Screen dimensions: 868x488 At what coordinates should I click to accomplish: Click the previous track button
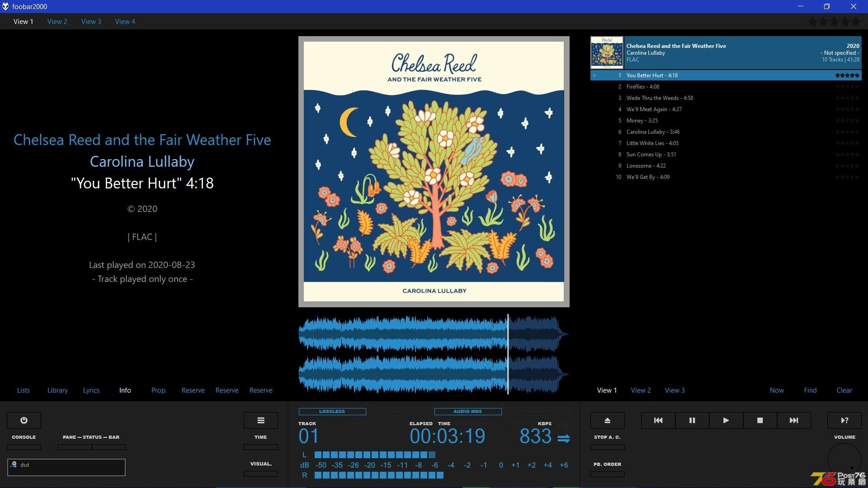(x=658, y=420)
